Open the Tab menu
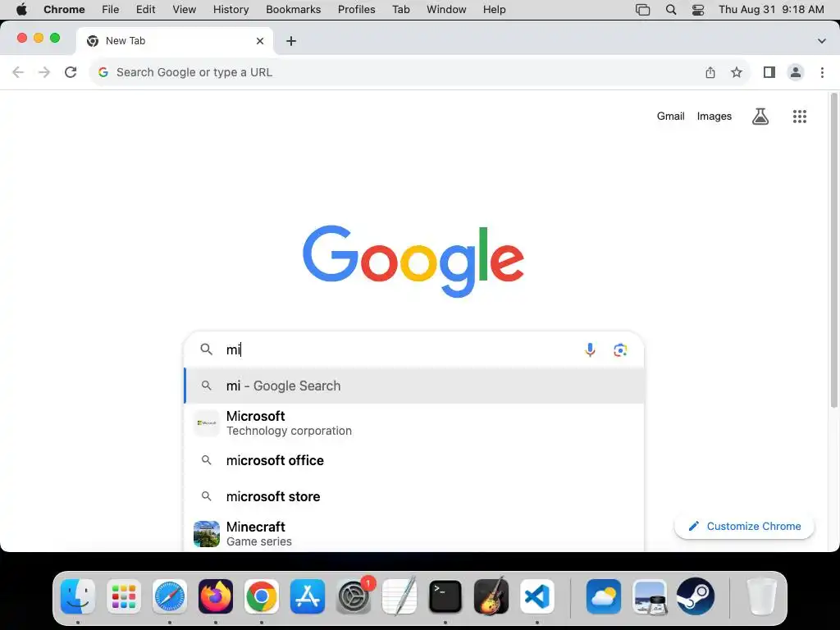Viewport: 840px width, 630px height. pyautogui.click(x=400, y=10)
